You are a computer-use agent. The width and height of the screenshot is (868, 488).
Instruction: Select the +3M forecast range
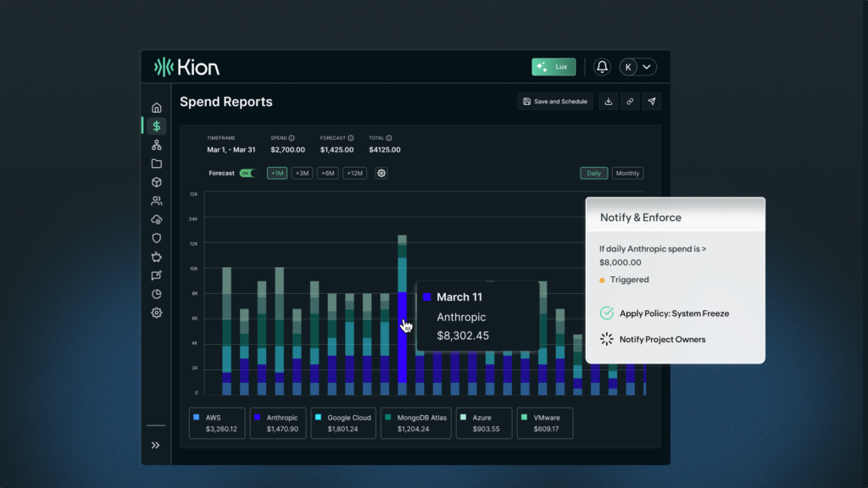coord(302,173)
